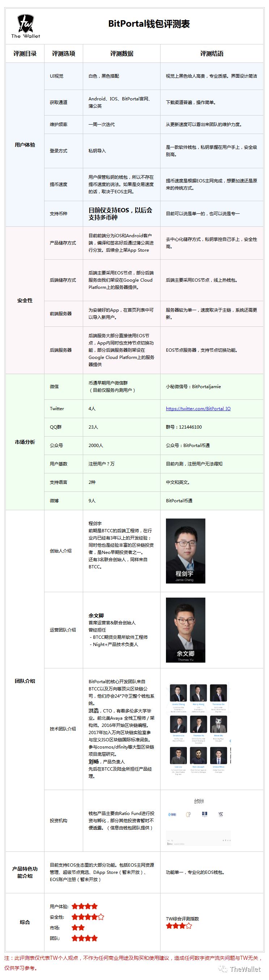Click the 合作伙伴 partners heading

(x=199, y=801)
